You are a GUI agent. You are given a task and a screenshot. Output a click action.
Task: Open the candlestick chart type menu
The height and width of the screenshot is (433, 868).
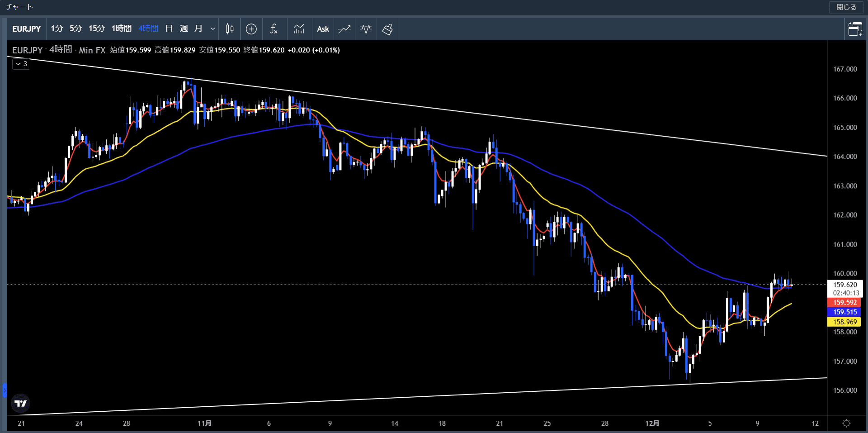(x=230, y=29)
